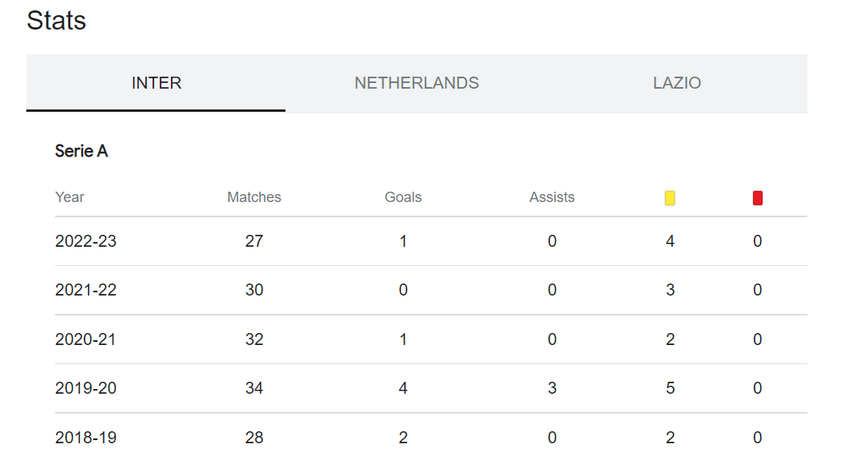Select the 2021-22 season row
This screenshot has width=868, height=472.
(430, 290)
